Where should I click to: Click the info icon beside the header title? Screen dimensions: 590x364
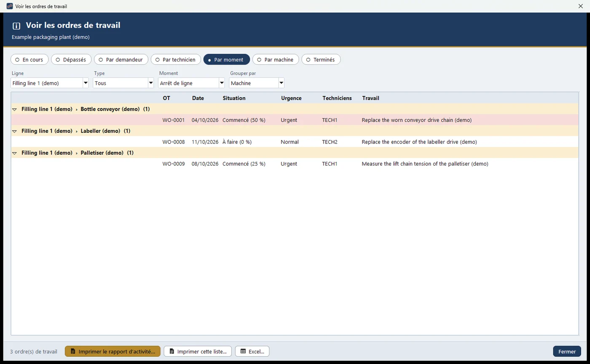point(16,26)
